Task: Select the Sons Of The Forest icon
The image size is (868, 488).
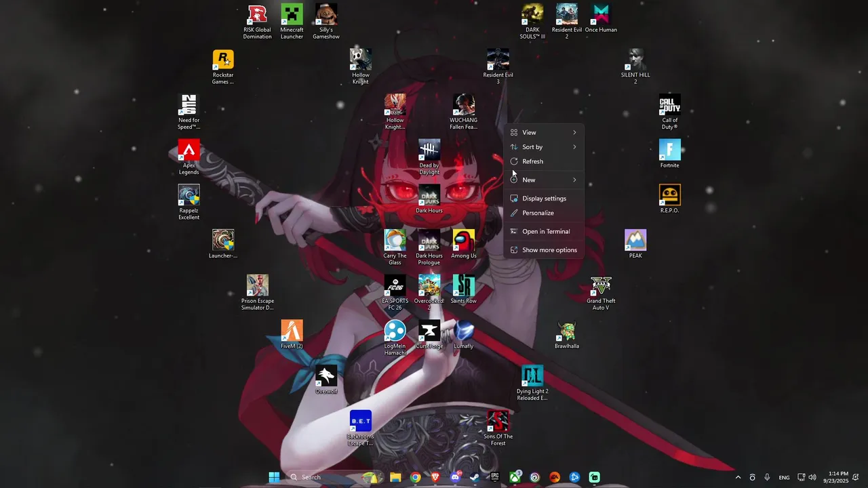Action: (498, 428)
